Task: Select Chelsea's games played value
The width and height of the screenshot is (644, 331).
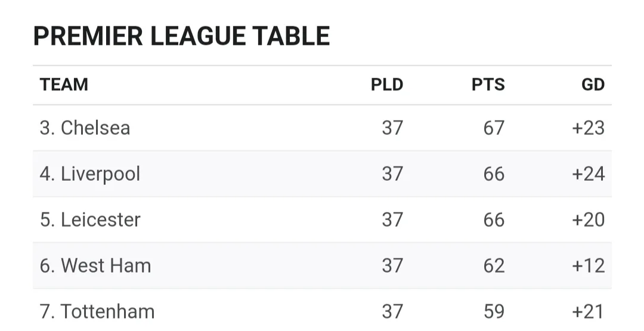Action: (x=392, y=128)
